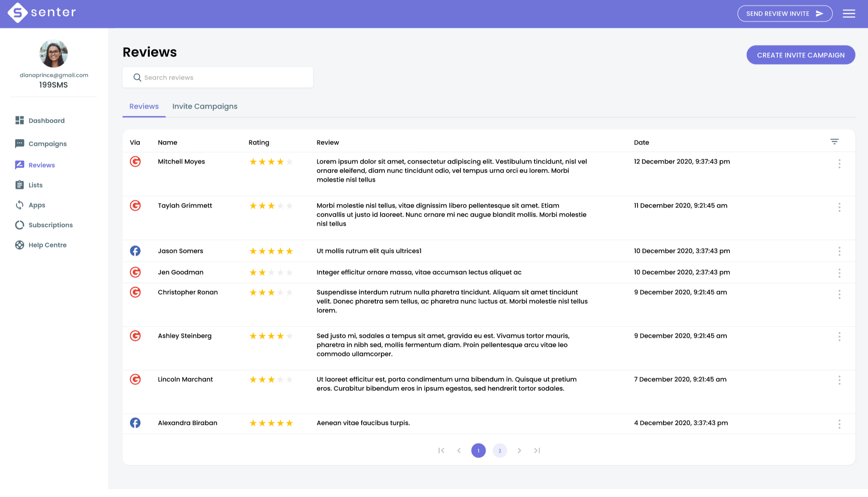The width and height of the screenshot is (868, 497).
Task: Click the table filter icon
Action: [834, 142]
